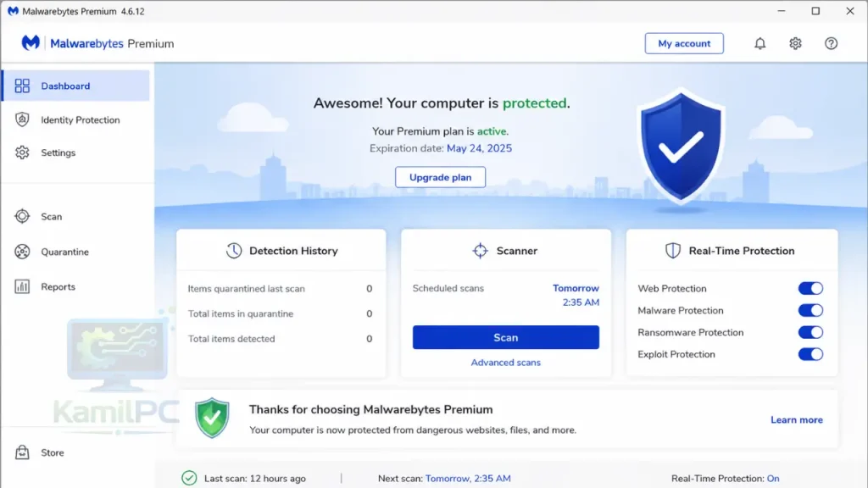Click the Next scan Tomorrow, 2:35 AM link
Screen dimensions: 868x488
pos(468,478)
